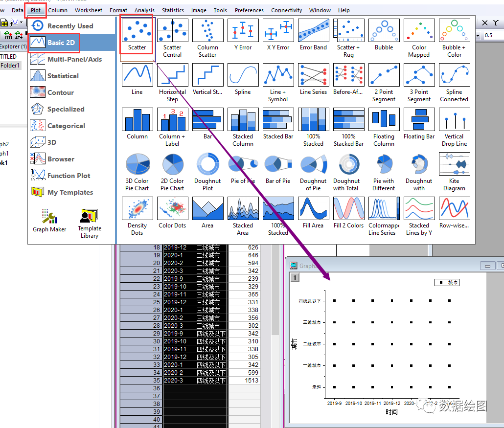Open the Template Library
This screenshot has width=504, height=428.
pyautogui.click(x=90, y=224)
